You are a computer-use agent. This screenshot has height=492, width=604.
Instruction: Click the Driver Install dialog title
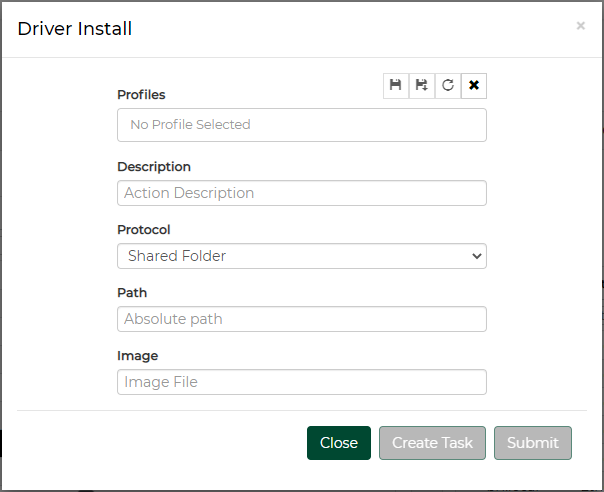(75, 29)
